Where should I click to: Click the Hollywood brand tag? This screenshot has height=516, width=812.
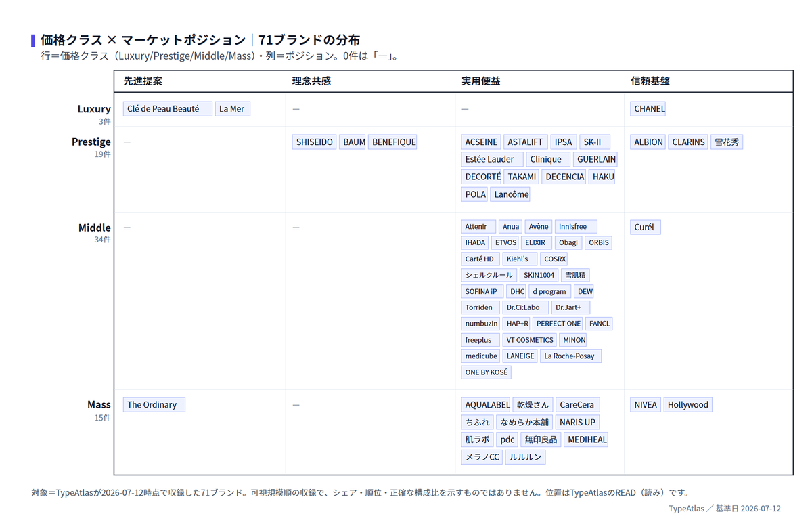pos(687,405)
